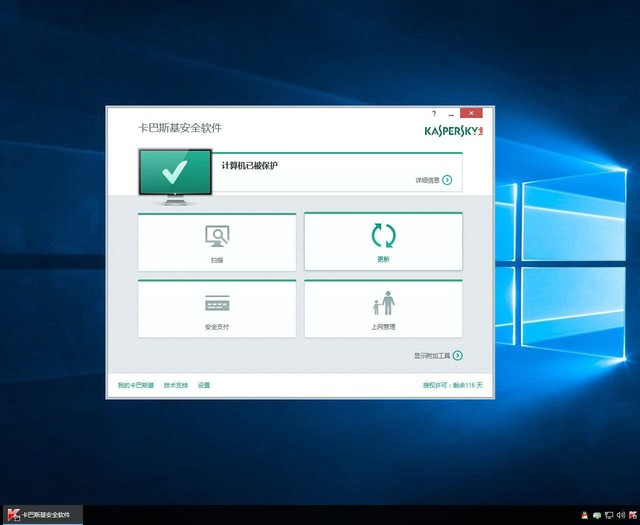Viewport: 640px width, 525px height.
Task: Click the Kaspersky taskbar button
Action: coord(40,515)
